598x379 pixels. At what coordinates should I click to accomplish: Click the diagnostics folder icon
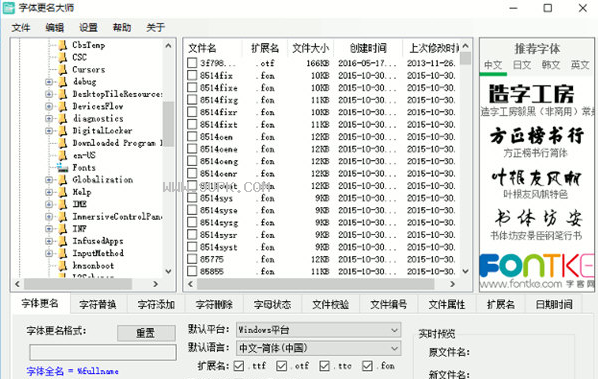click(x=63, y=119)
